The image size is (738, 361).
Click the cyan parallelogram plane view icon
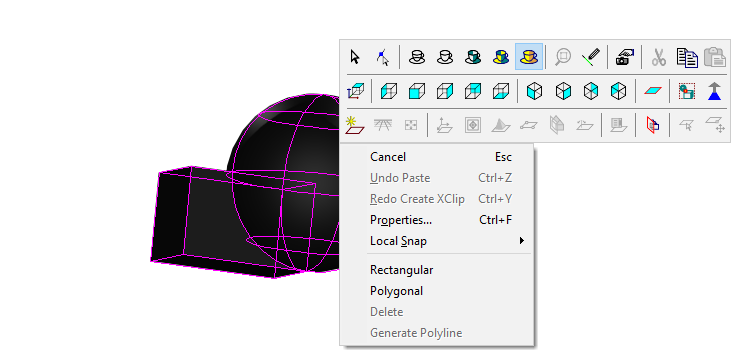point(653,91)
